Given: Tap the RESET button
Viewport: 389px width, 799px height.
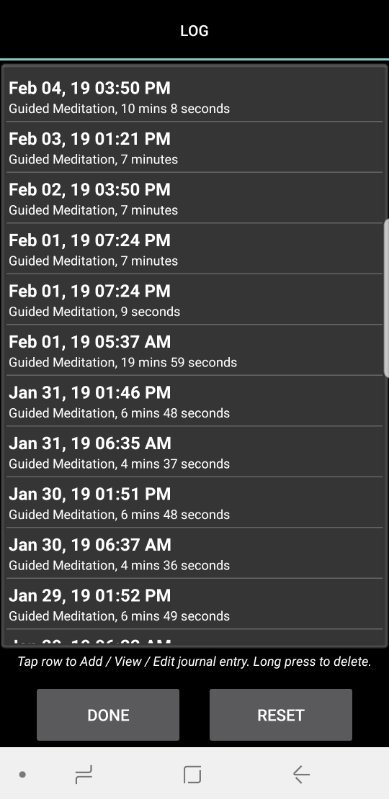Looking at the screenshot, I should (x=281, y=715).
